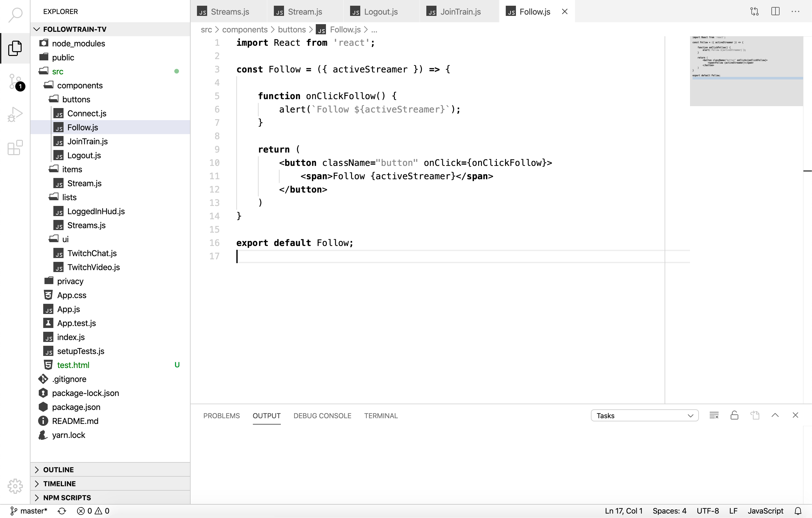The width and height of the screenshot is (812, 518).
Task: Click breadcrumb 'components'
Action: pyautogui.click(x=245, y=30)
